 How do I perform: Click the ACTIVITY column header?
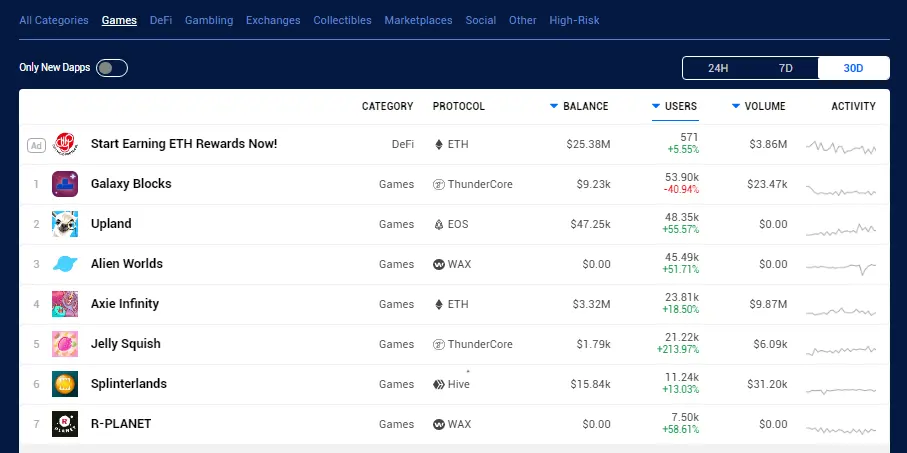coord(853,106)
